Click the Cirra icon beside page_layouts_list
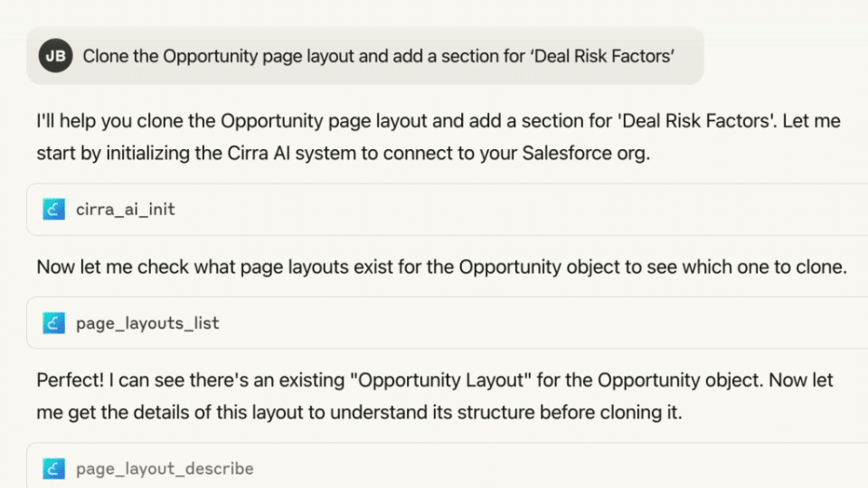Image resolution: width=868 pixels, height=488 pixels. (x=54, y=323)
